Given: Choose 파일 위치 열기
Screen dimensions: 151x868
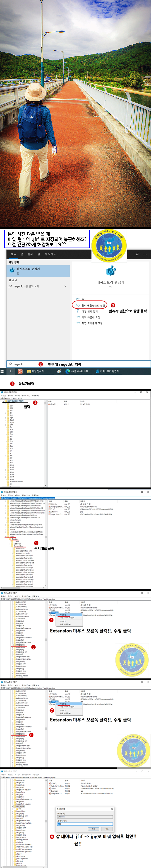Looking at the screenshot, I should click(89, 311).
